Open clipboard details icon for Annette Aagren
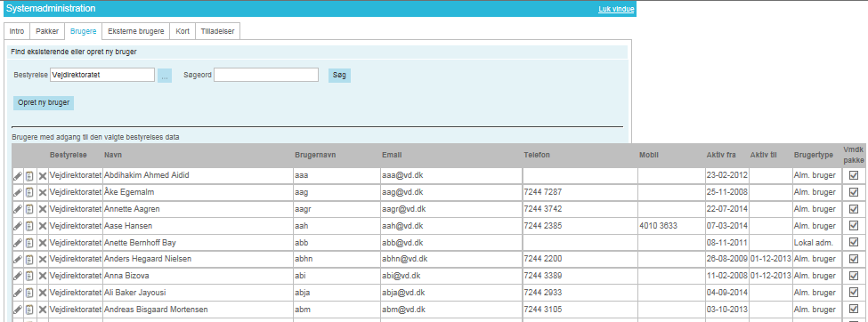Image resolution: width=868 pixels, height=322 pixels. pos(29,209)
